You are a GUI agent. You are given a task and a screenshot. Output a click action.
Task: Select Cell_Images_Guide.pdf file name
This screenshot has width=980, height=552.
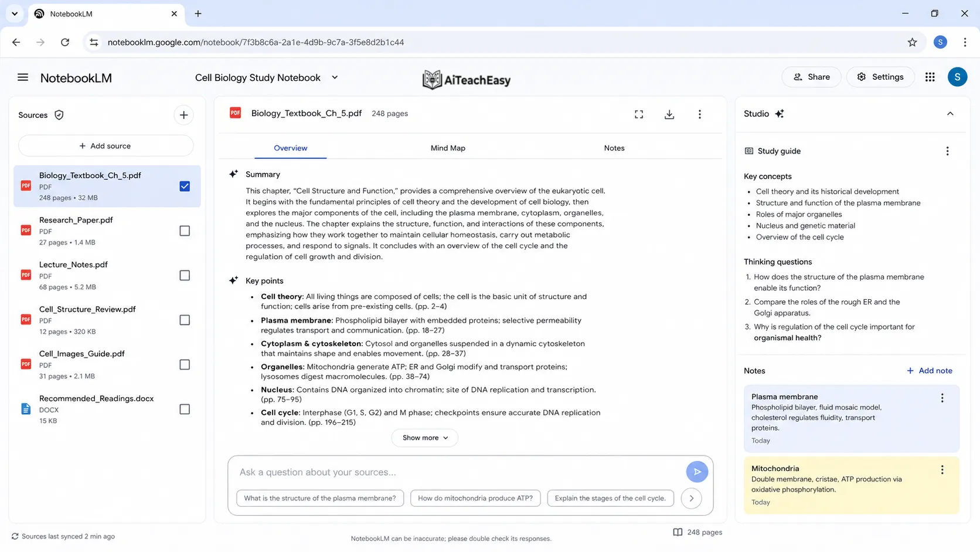[x=82, y=354]
